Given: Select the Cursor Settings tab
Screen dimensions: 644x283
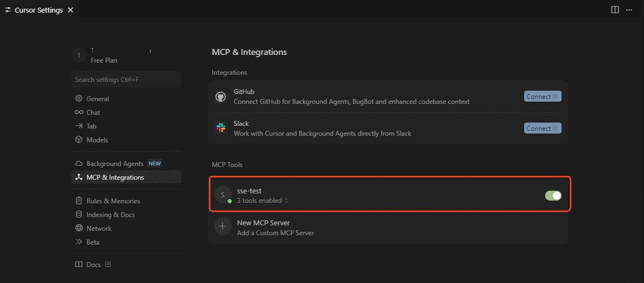Looking at the screenshot, I should click(39, 10).
